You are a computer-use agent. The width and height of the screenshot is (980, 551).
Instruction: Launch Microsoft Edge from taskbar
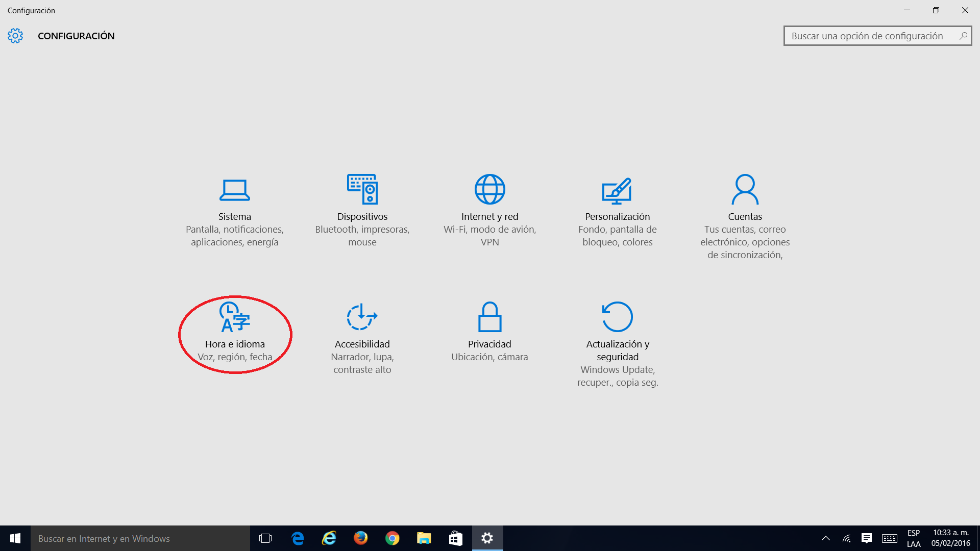point(297,538)
